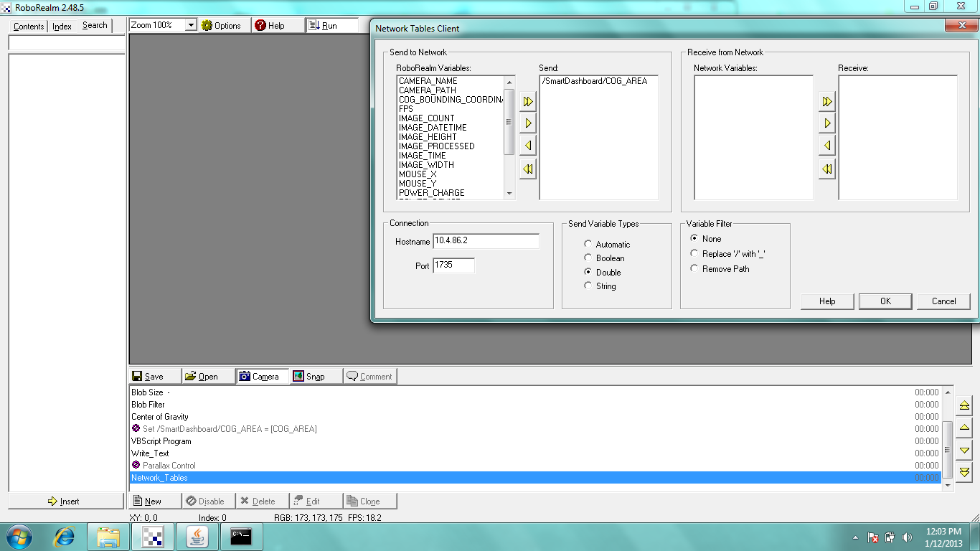This screenshot has width=980, height=551.
Task: Click OK in Network Tables Client
Action: click(x=885, y=301)
